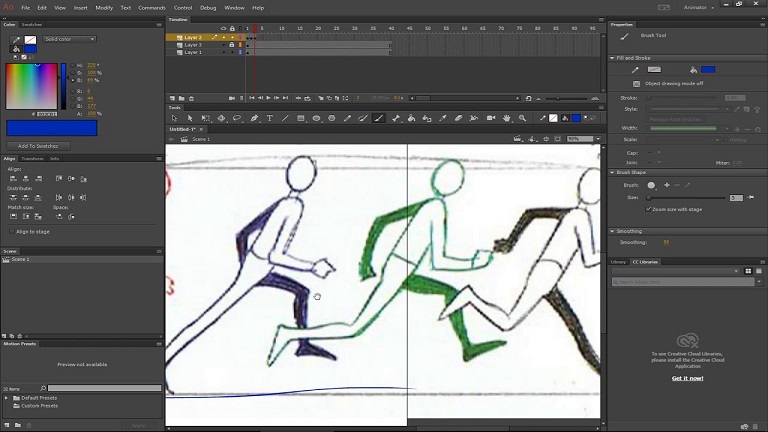Click the Add To Swatches button
The image size is (768, 432).
click(37, 145)
